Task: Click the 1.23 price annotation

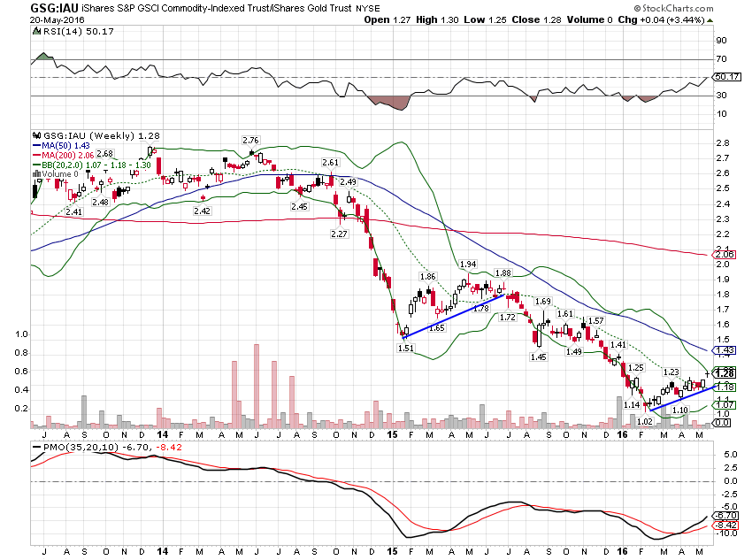Action: (x=671, y=372)
